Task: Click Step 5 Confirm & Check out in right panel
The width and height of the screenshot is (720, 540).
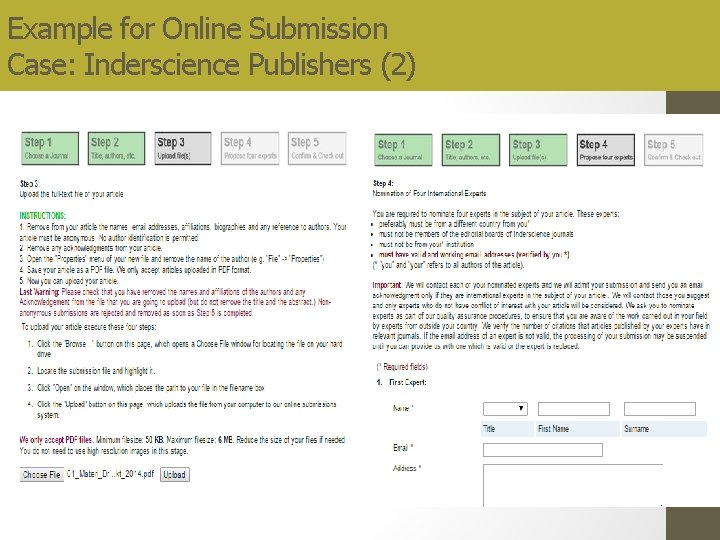Action: coord(674,150)
